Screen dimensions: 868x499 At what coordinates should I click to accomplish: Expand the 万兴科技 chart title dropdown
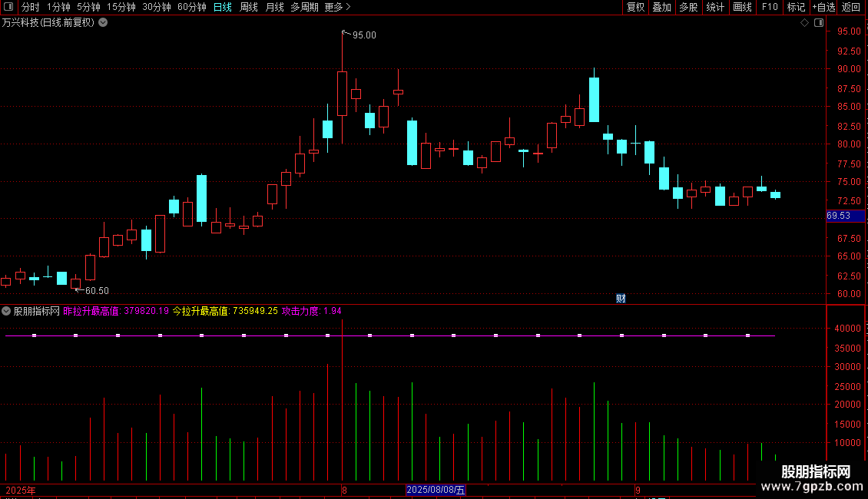tap(103, 23)
